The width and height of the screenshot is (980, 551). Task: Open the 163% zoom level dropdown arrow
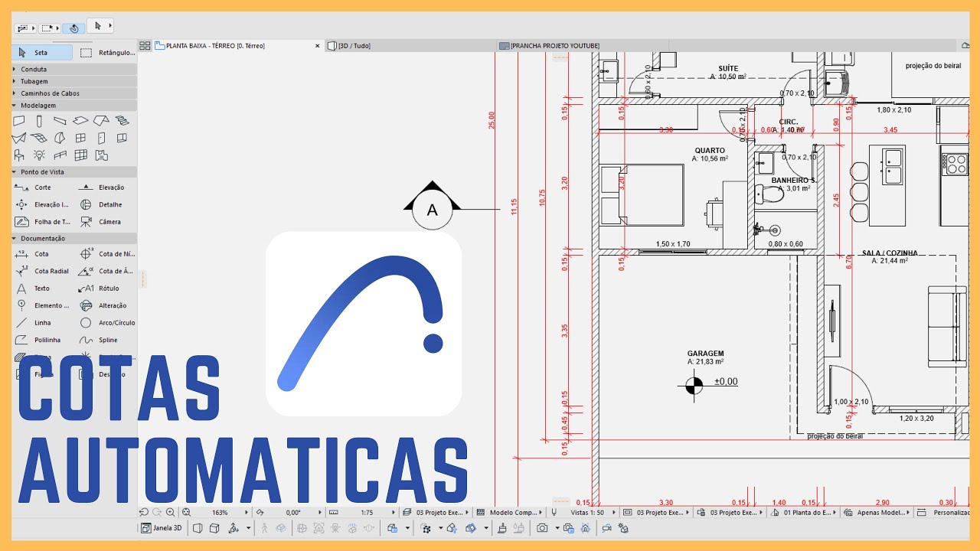click(x=247, y=512)
